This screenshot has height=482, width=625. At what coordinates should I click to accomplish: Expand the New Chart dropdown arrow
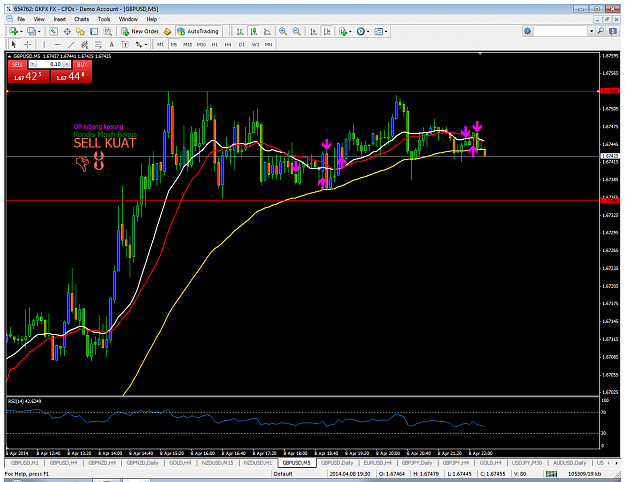21,31
